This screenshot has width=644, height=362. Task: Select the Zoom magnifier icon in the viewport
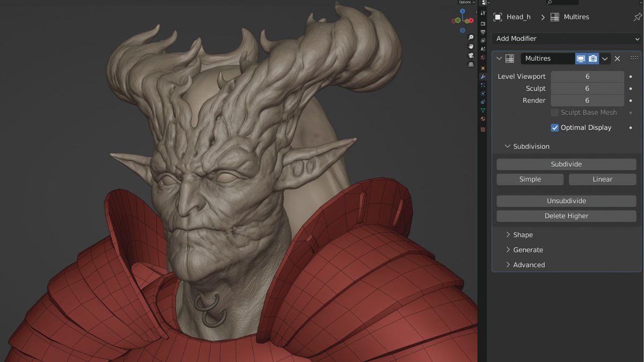(471, 37)
